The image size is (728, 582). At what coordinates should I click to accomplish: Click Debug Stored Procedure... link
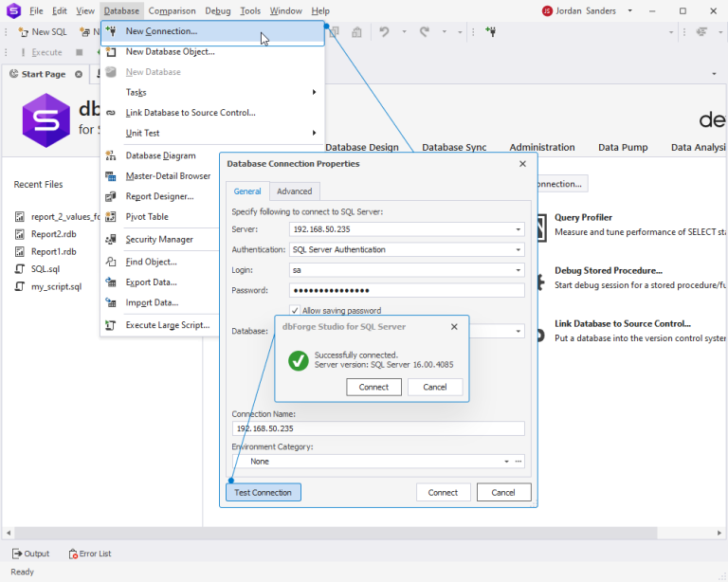click(609, 270)
